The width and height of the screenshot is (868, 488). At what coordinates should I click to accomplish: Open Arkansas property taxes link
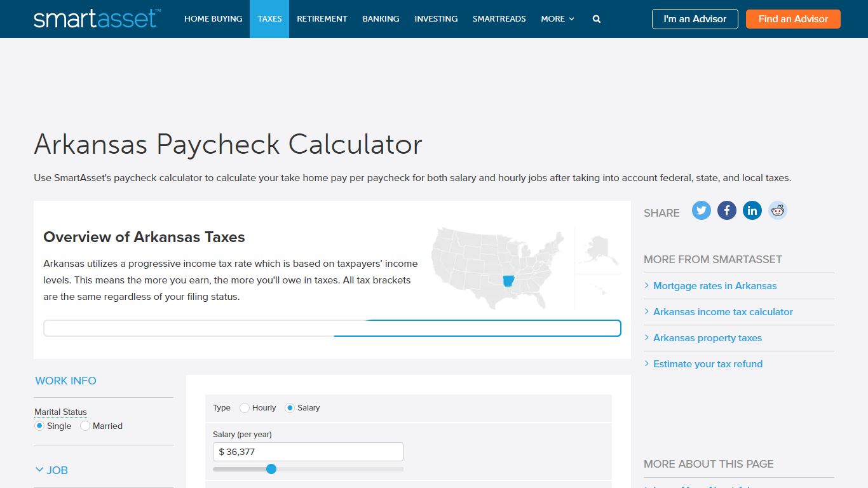707,338
